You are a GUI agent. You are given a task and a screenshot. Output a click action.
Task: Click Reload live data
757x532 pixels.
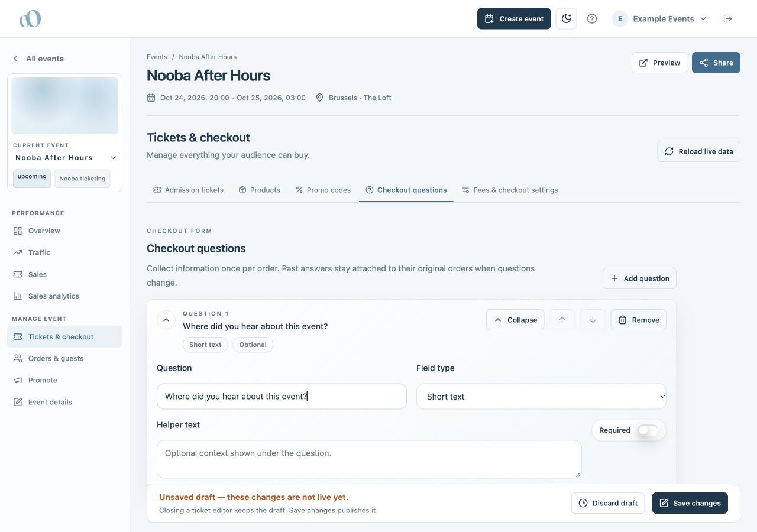click(699, 151)
